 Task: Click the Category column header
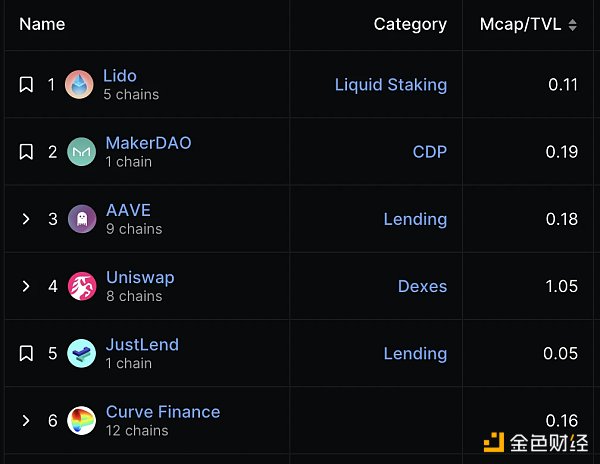tap(410, 24)
